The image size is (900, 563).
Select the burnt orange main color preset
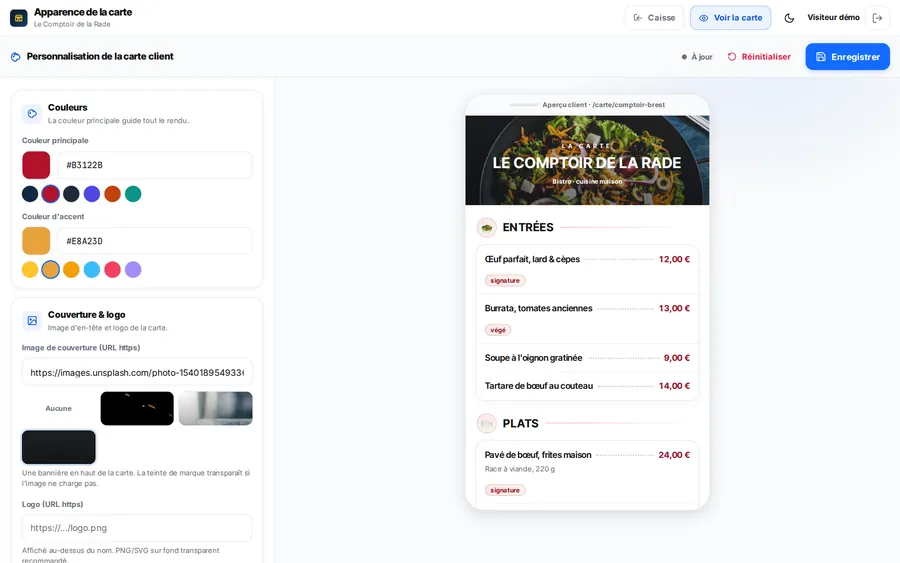click(112, 194)
